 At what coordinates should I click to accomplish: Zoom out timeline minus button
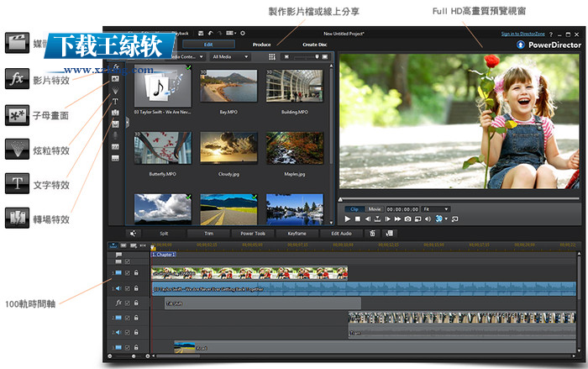pyautogui.click(x=110, y=356)
